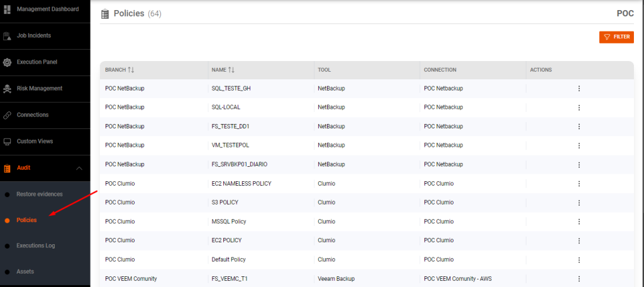
Task: Select EC2 NAMELESS POLICY name cell
Action: [x=241, y=183]
